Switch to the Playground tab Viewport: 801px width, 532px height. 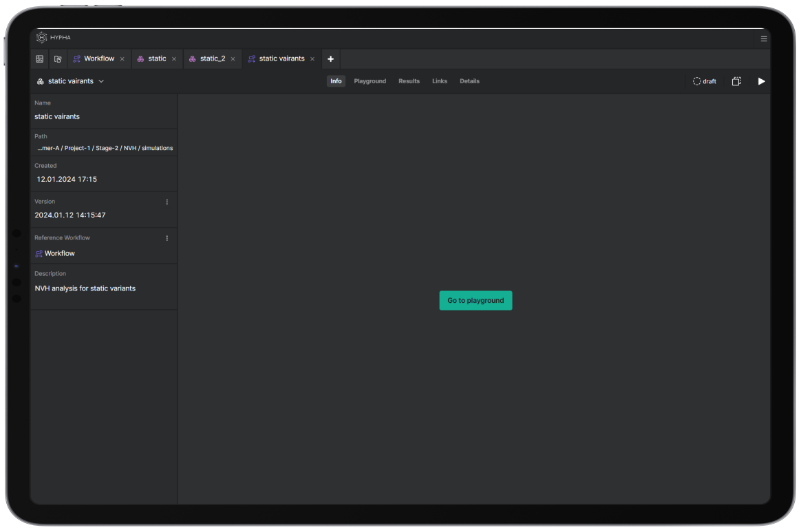pyautogui.click(x=370, y=81)
